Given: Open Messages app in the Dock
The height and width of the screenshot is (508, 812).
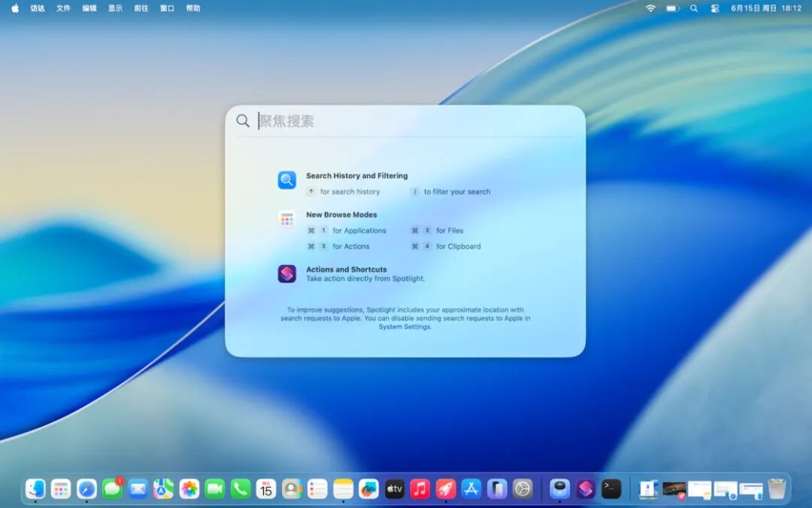Looking at the screenshot, I should (112, 489).
